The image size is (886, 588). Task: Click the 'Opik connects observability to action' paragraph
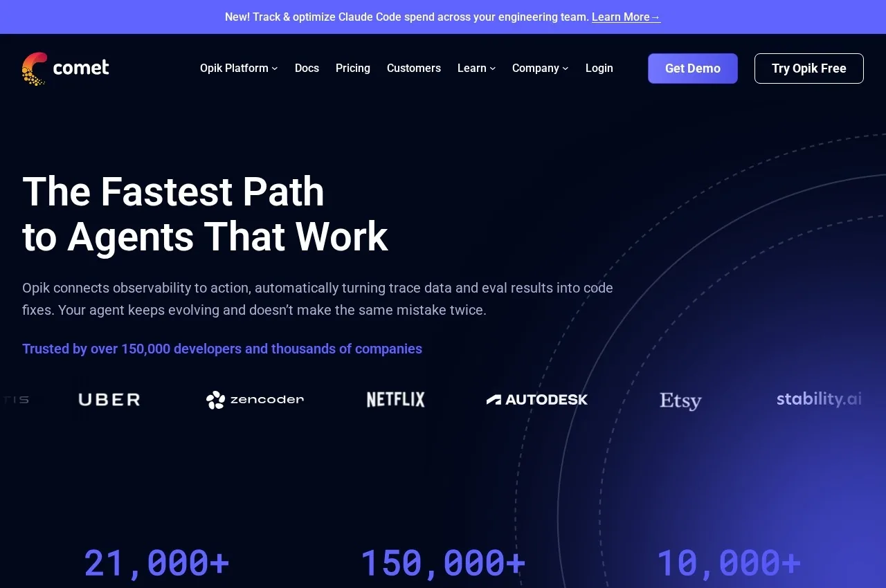pyautogui.click(x=318, y=299)
